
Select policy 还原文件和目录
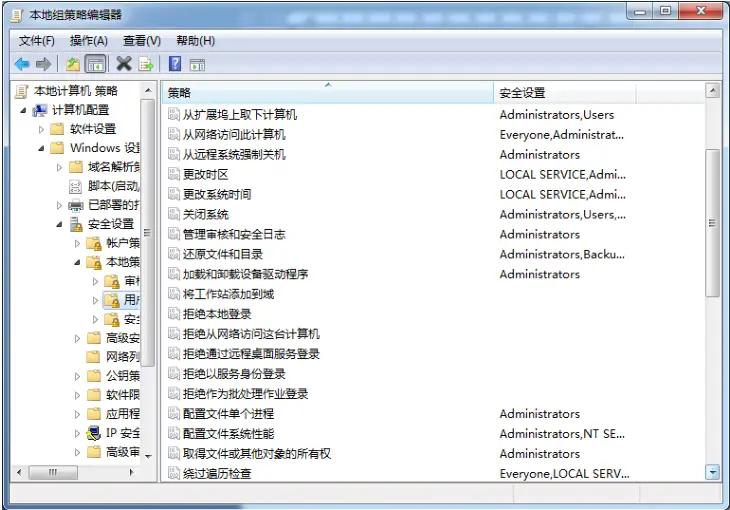tap(223, 254)
